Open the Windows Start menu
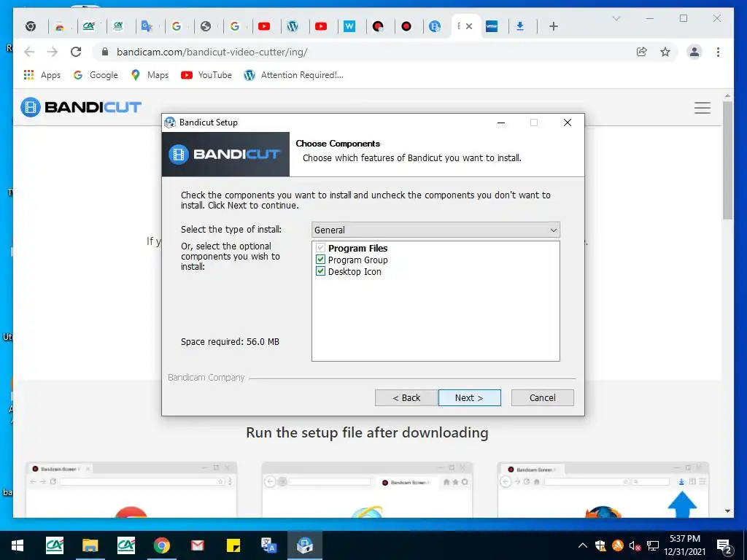The image size is (747, 560). 18,545
